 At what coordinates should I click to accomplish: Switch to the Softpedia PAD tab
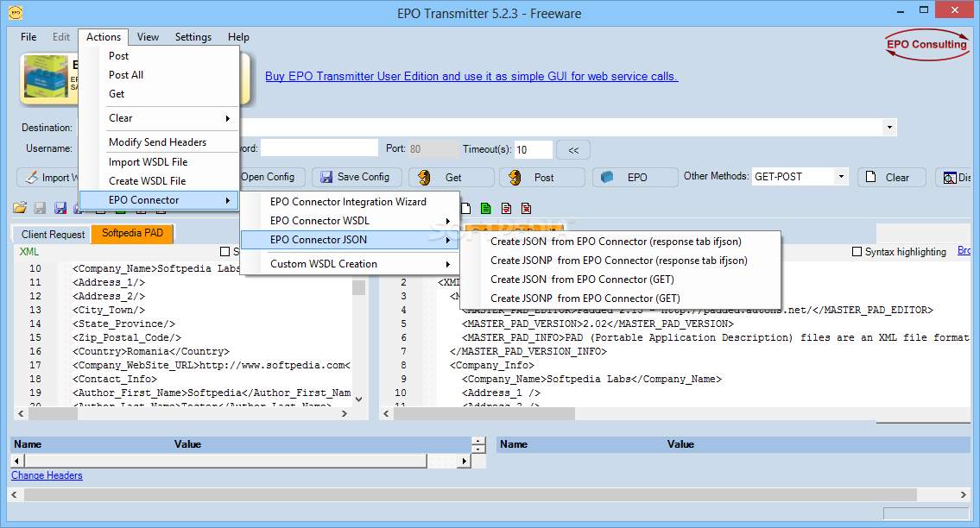[132, 233]
